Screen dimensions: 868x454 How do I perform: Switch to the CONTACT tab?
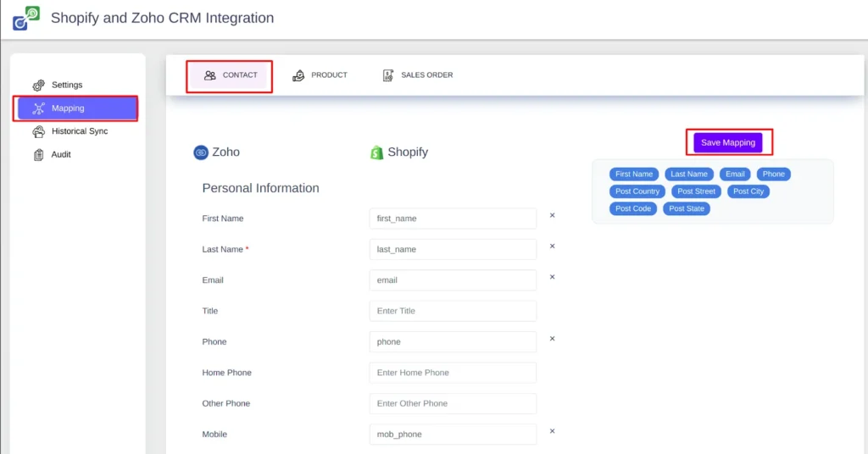coord(229,75)
